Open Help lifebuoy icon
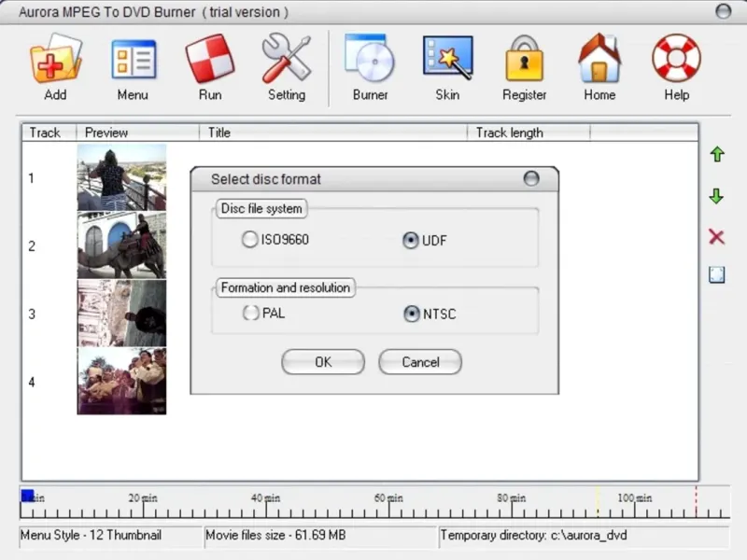747x560 pixels. click(x=676, y=58)
